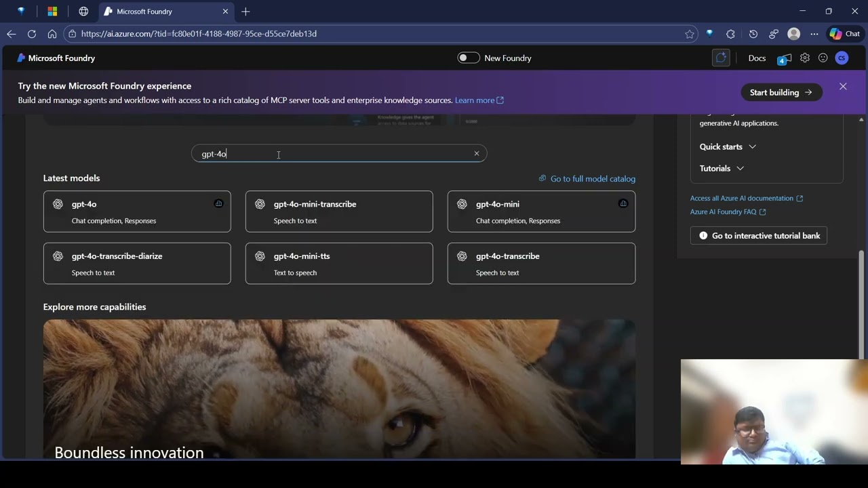Open the browser History icon
Screen dimensions: 868x488
[753, 34]
